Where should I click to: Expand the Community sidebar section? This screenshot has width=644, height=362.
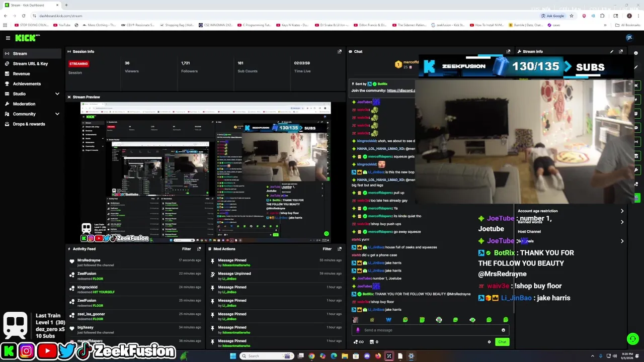click(32, 114)
